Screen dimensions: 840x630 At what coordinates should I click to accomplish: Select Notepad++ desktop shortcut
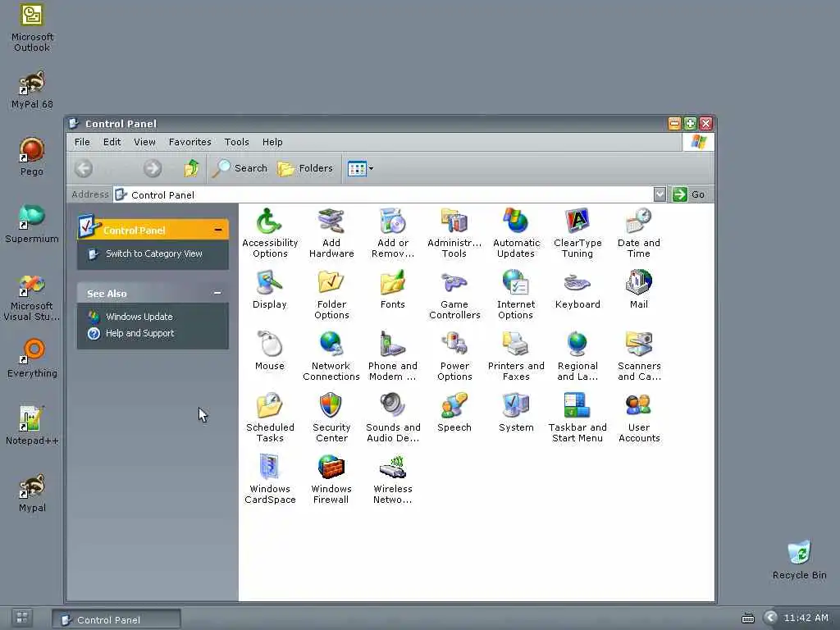[32, 426]
